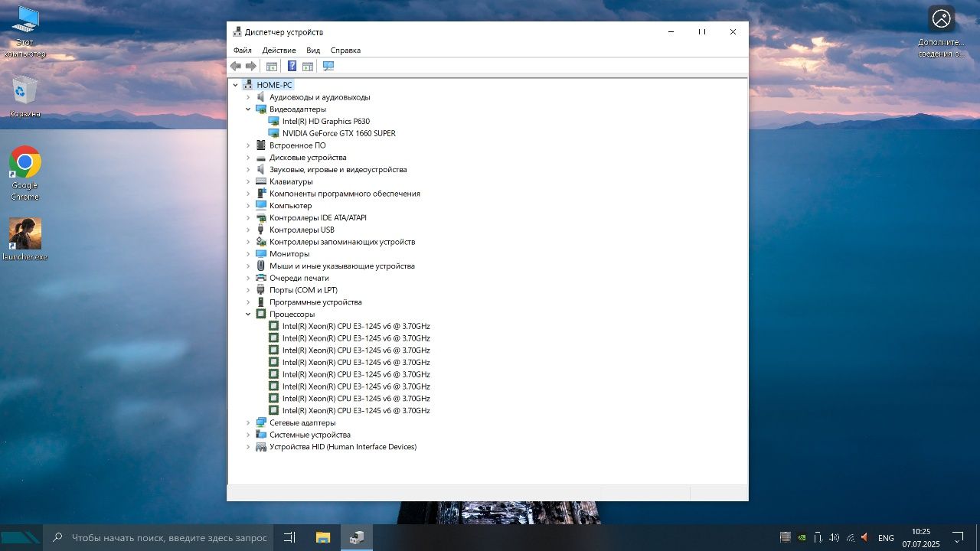Click the Аудиовходы и аудиовыходы speaker icon

(261, 97)
